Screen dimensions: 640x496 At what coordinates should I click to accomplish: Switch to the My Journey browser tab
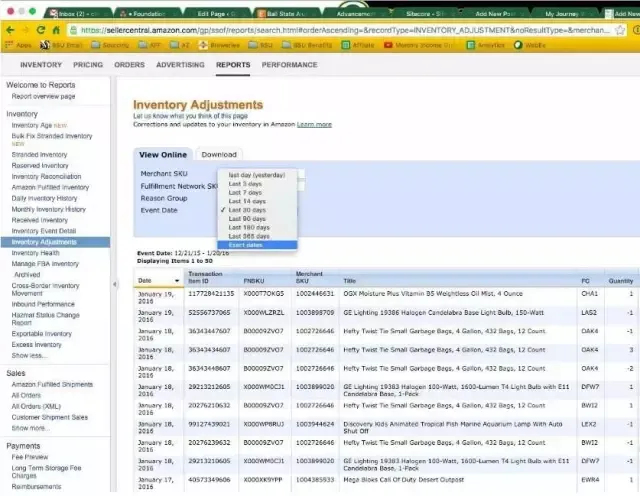tap(563, 13)
